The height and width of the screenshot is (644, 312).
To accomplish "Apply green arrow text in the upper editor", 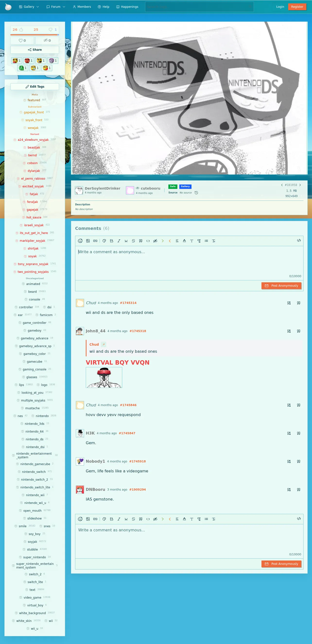I will 163,241.
